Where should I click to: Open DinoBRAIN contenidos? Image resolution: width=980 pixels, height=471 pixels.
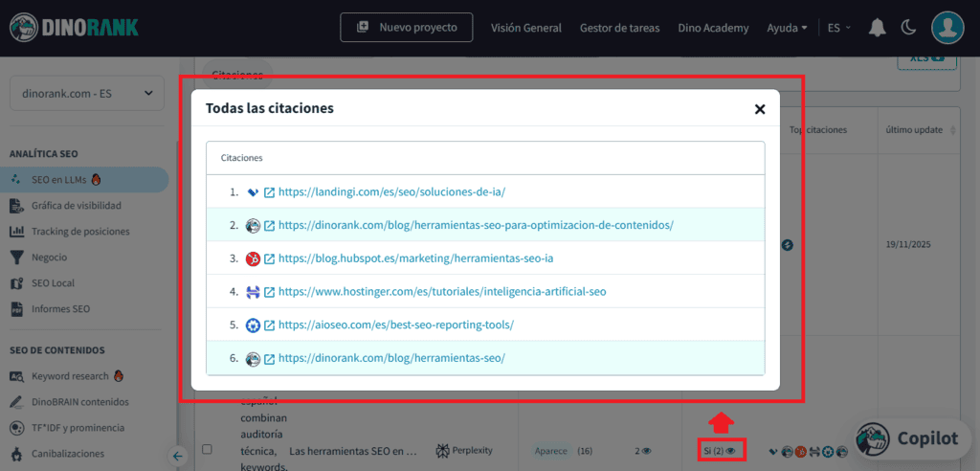80,402
